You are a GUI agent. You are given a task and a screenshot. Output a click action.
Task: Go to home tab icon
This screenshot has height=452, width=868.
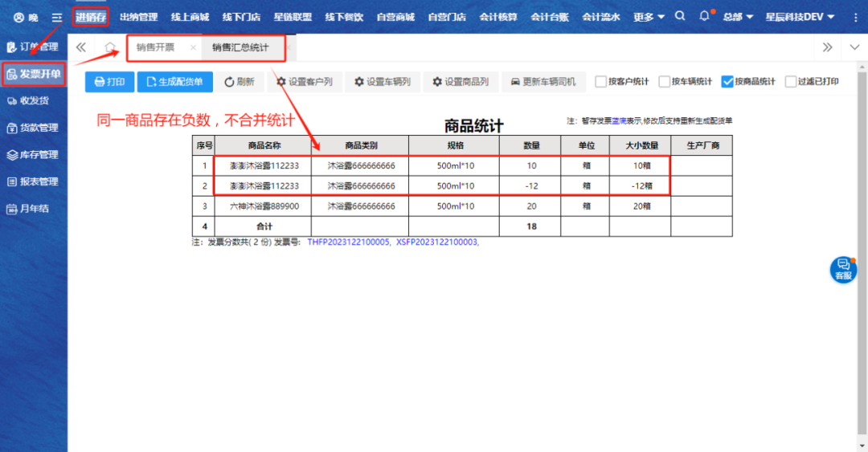click(x=110, y=47)
